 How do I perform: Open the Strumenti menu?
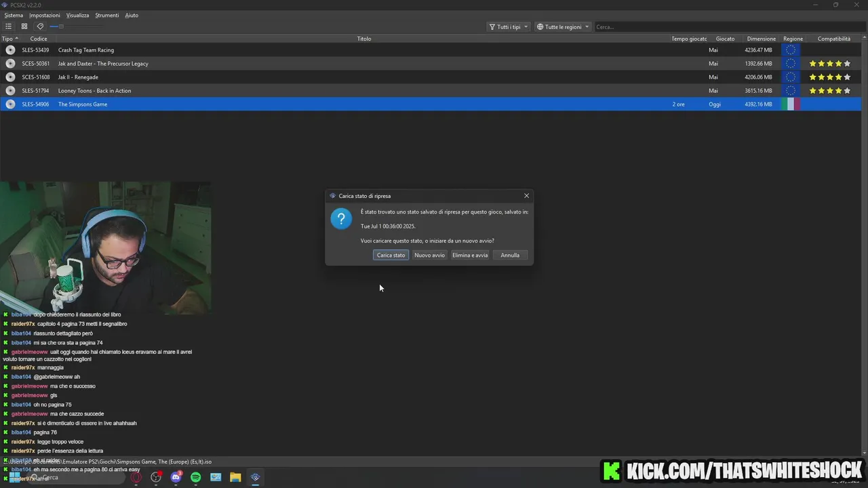107,15
